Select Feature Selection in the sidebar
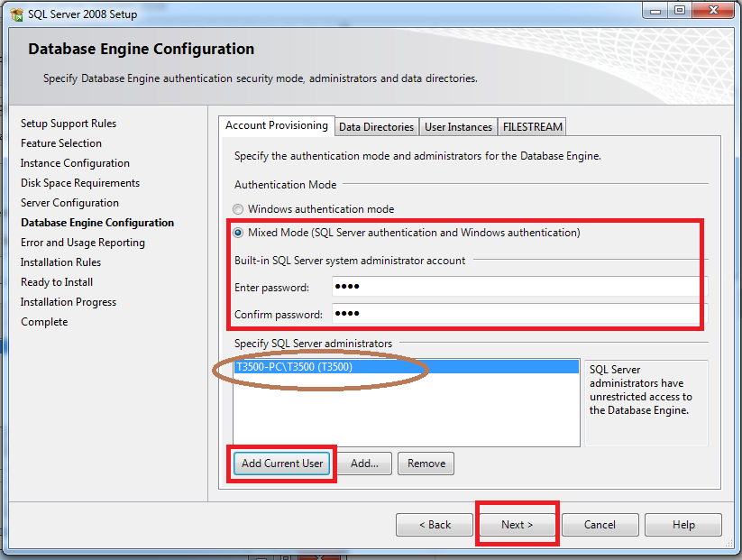 pyautogui.click(x=60, y=142)
